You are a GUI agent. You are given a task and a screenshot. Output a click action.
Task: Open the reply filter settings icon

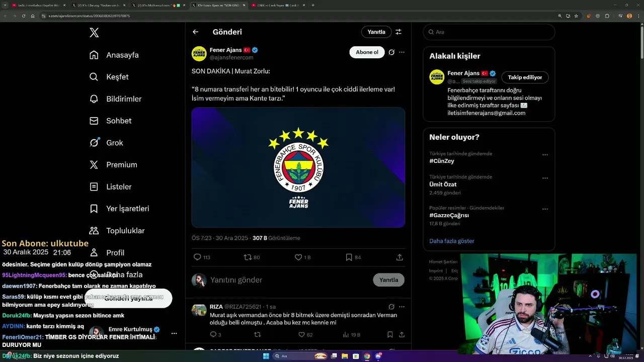pyautogui.click(x=398, y=32)
